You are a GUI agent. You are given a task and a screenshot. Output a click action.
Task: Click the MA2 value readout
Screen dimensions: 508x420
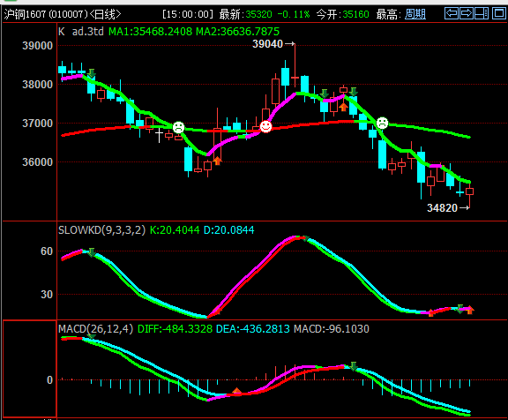point(238,32)
